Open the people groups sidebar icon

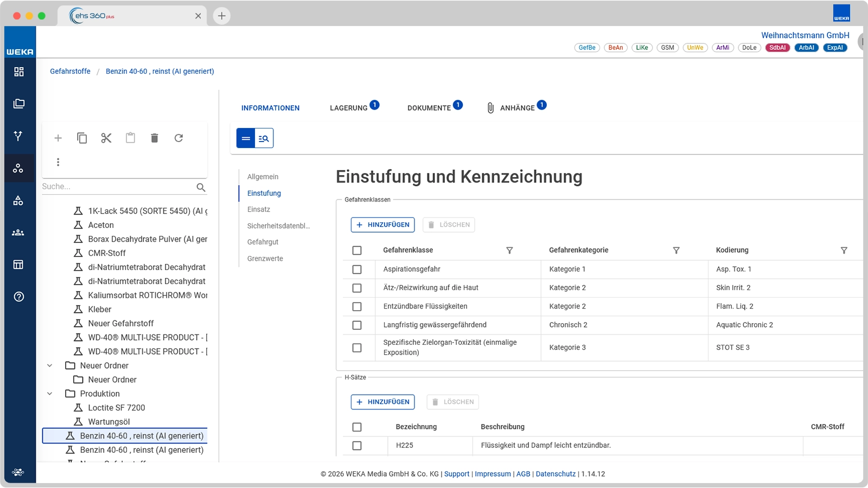coord(19,233)
